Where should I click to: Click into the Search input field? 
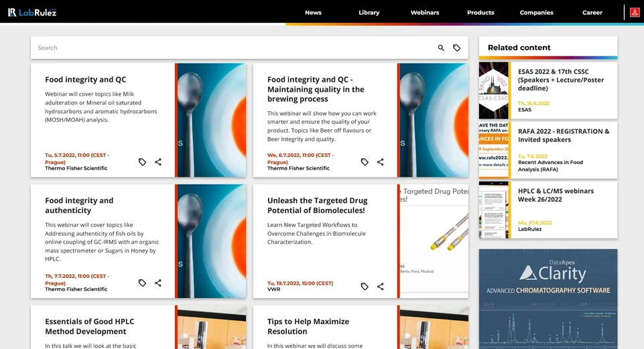[x=234, y=48]
